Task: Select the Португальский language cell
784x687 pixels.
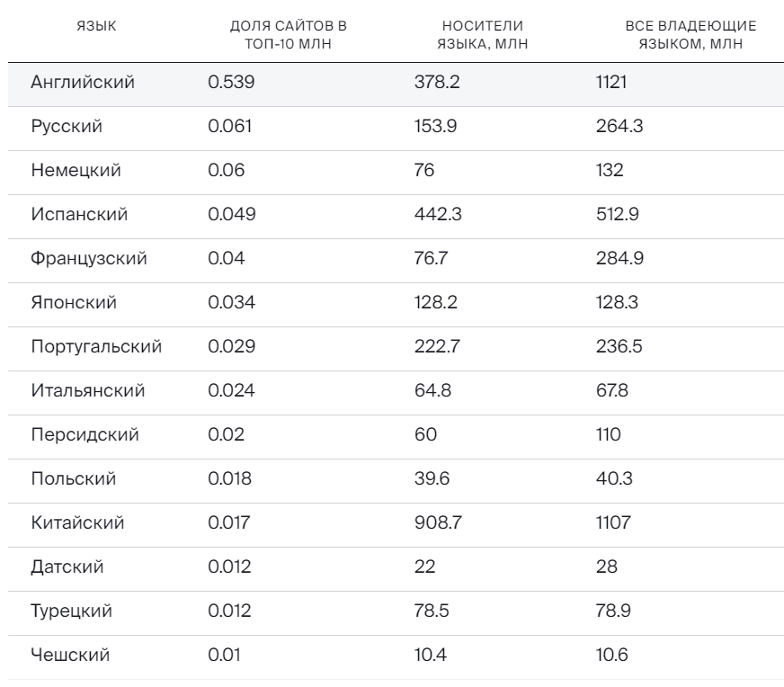Action: pos(96,347)
